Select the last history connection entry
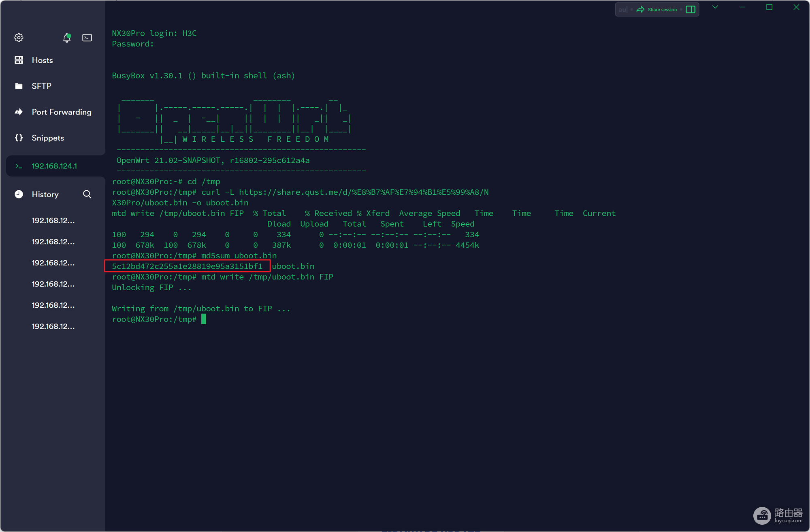 coord(53,326)
